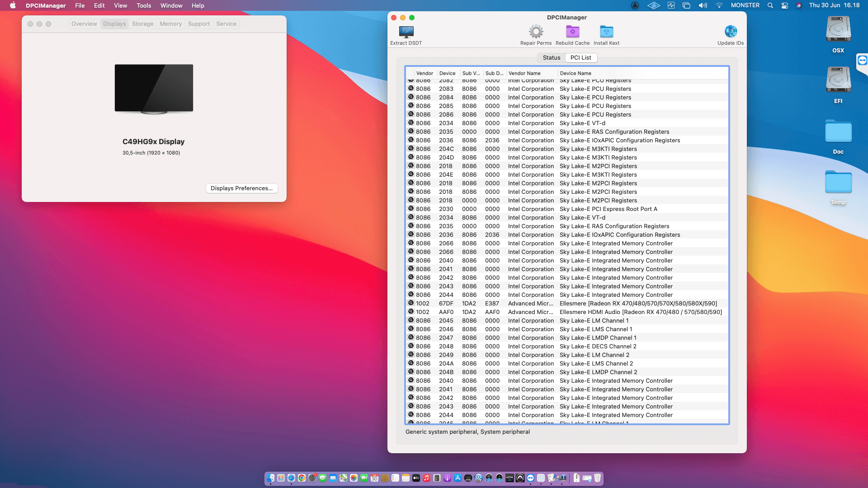This screenshot has width=868, height=488.
Task: Open the volume control in menu bar
Action: tap(703, 5)
